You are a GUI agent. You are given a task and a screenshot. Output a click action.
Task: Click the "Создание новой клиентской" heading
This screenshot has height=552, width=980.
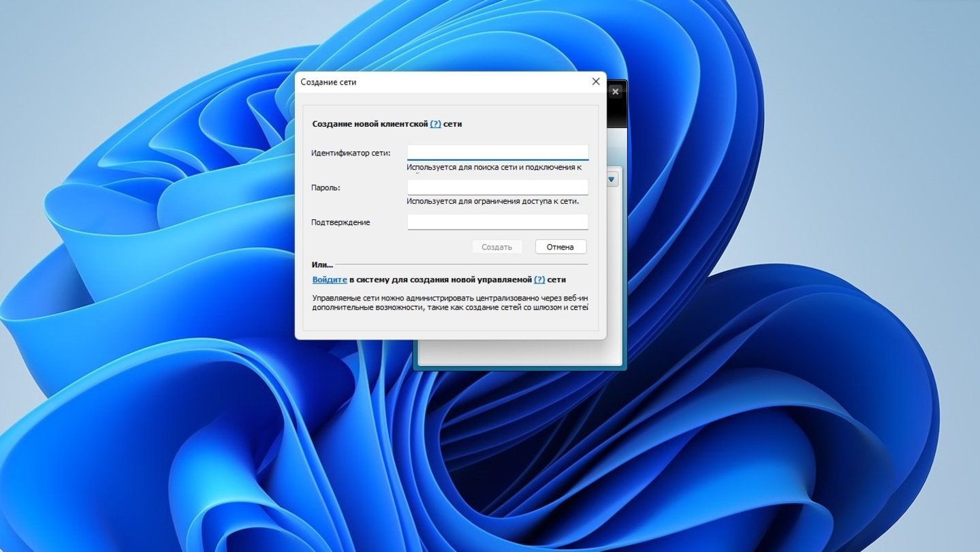tap(370, 124)
